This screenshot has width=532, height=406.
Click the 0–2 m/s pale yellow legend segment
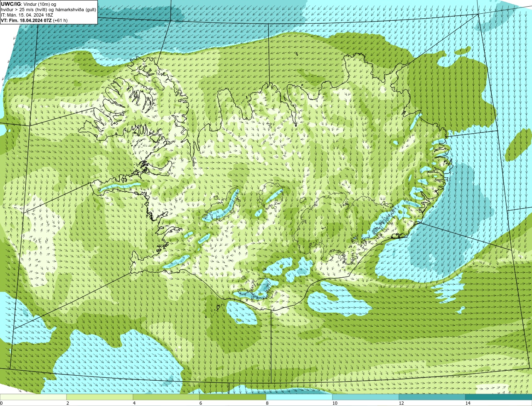[x=33, y=397]
